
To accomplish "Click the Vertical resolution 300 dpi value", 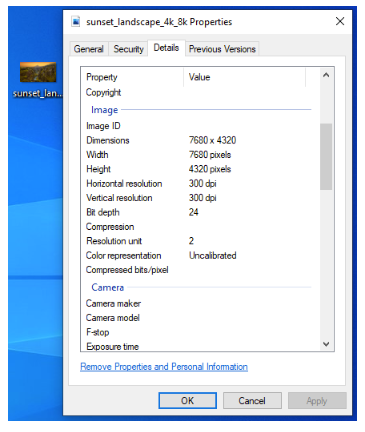I will tap(203, 198).
